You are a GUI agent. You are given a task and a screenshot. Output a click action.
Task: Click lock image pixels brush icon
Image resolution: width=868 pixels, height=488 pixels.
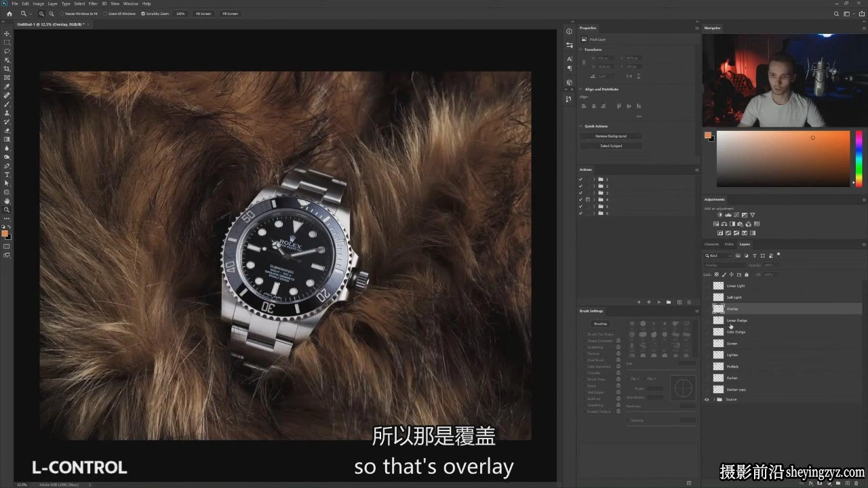724,274
